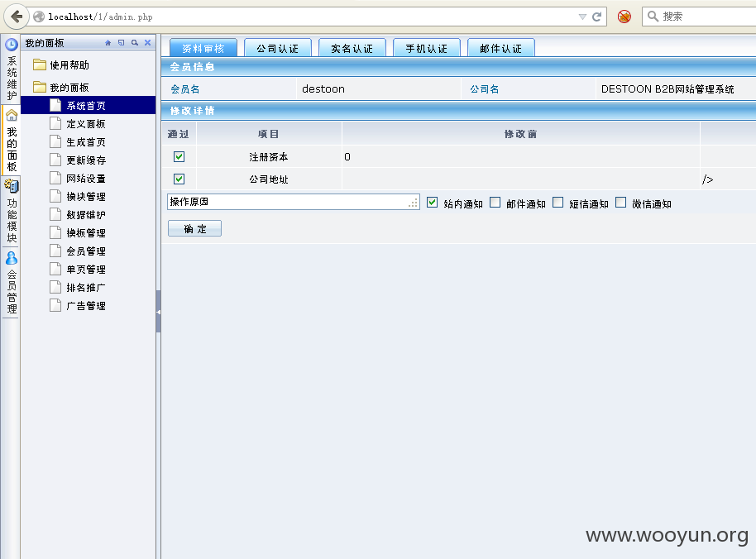Click the 修改前 column header
The image size is (756, 559).
tap(521, 134)
